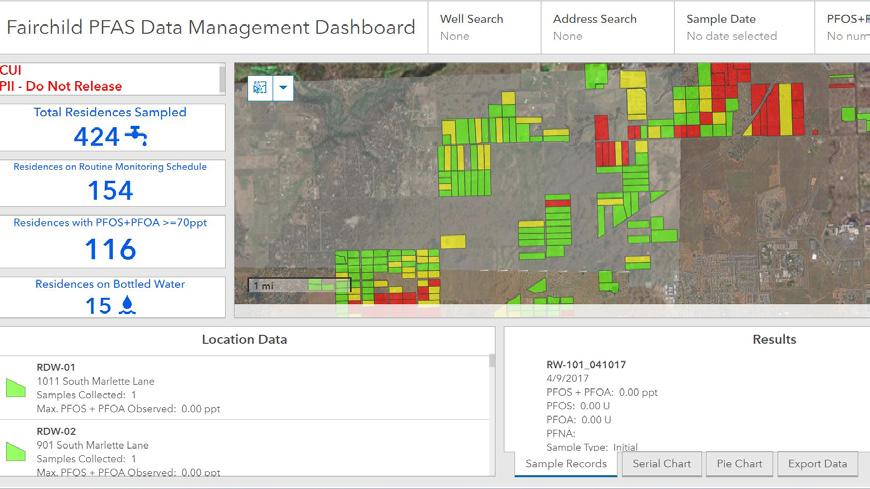Screen dimensions: 870x489
Task: Click the green parcel icon for RDW-02
Action: [x=16, y=451]
